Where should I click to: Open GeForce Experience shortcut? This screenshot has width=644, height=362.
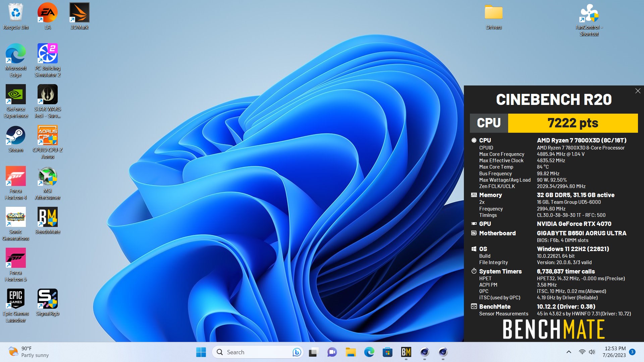click(15, 101)
